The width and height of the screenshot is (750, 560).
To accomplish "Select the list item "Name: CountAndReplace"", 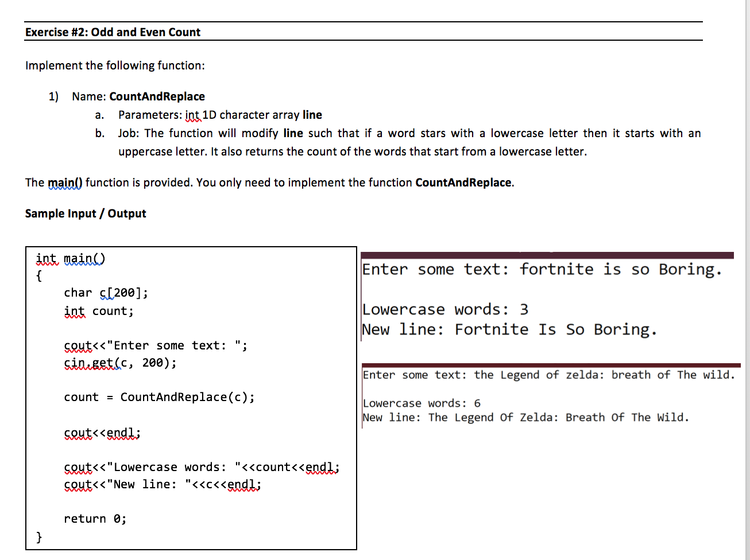I will pyautogui.click(x=138, y=96).
